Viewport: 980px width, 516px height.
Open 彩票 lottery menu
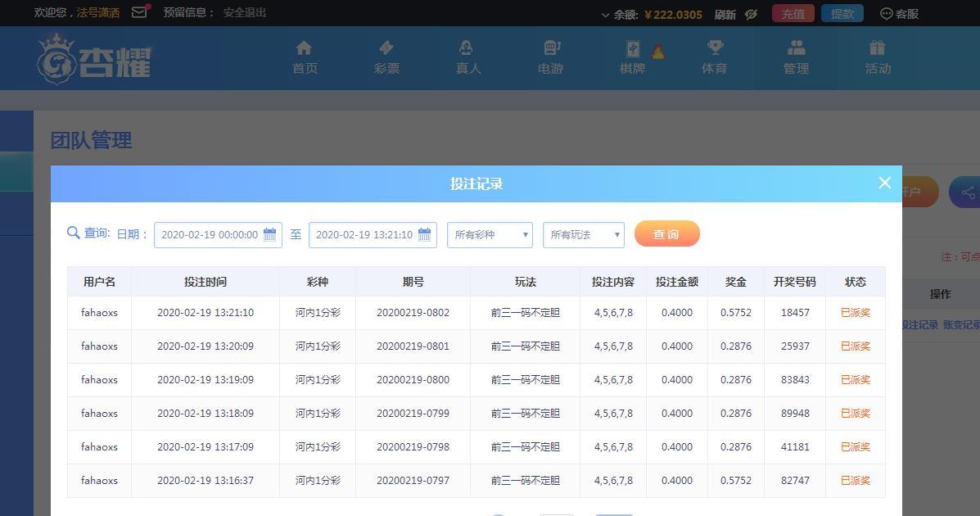pyautogui.click(x=386, y=57)
